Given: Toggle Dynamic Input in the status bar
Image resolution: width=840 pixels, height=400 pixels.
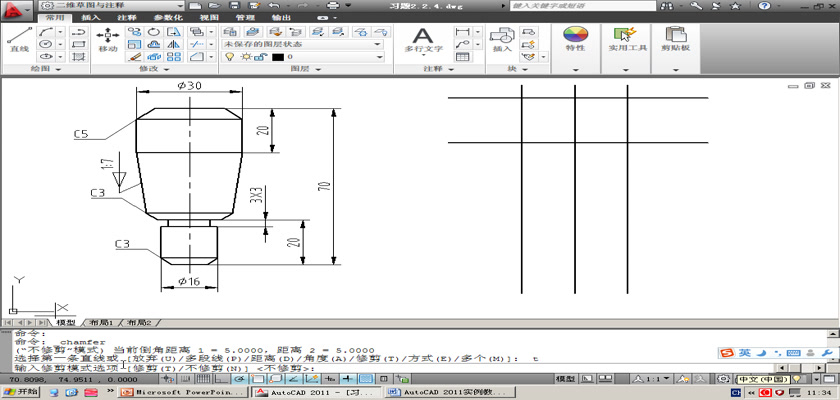Looking at the screenshot, I should [x=330, y=379].
